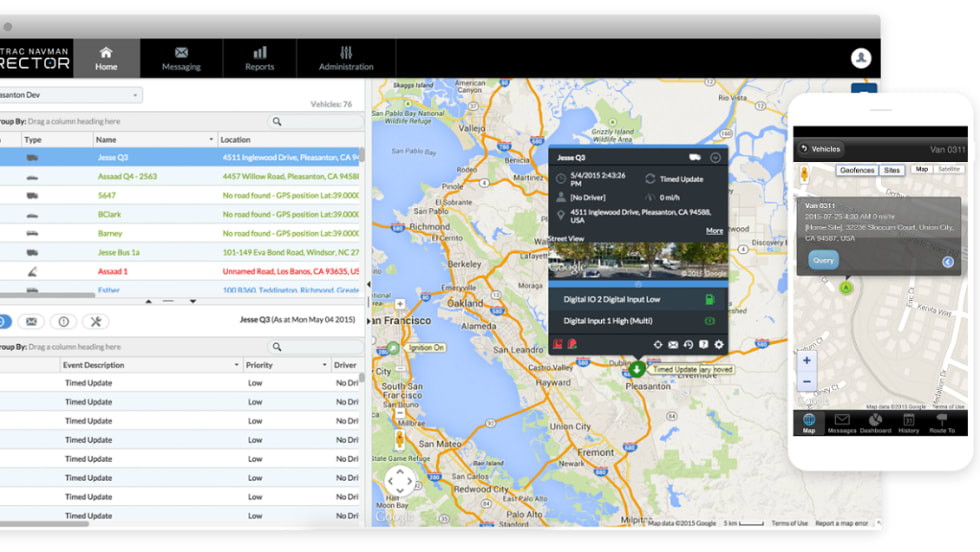Screen dimensions: 980x552
Task: Click the More link in vehicle popup
Action: tap(714, 231)
